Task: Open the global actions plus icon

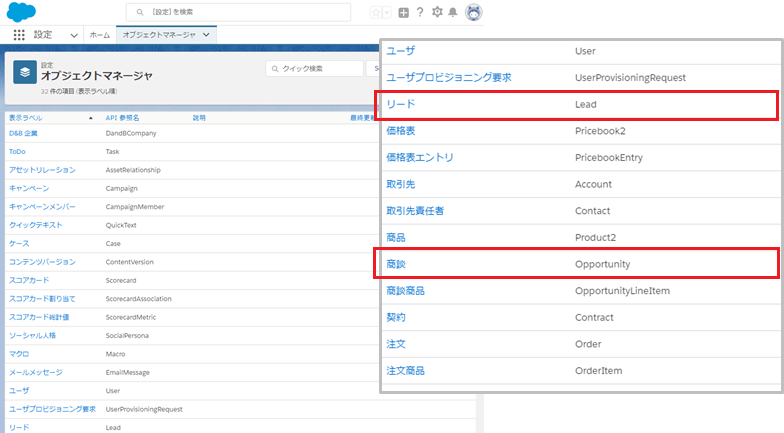Action: pyautogui.click(x=403, y=13)
